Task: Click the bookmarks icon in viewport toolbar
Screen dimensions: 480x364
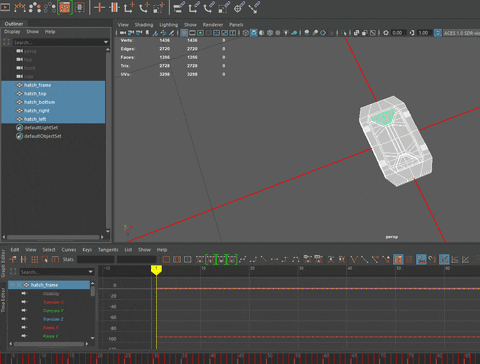Action: click(147, 33)
